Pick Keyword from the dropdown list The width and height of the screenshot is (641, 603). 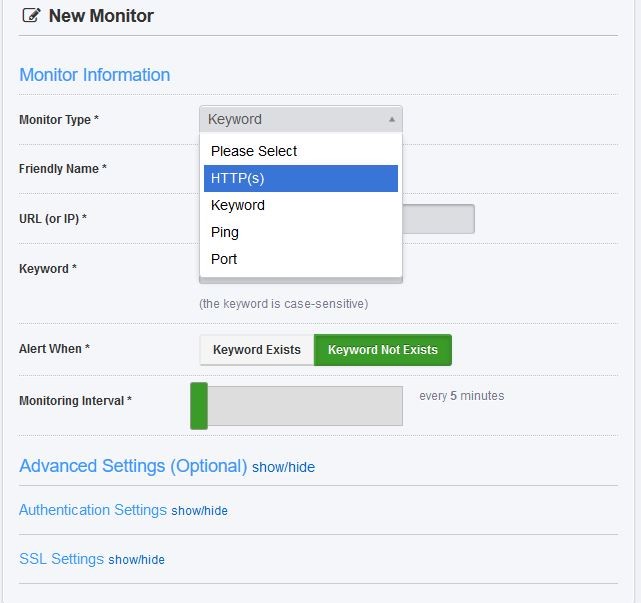[301, 205]
